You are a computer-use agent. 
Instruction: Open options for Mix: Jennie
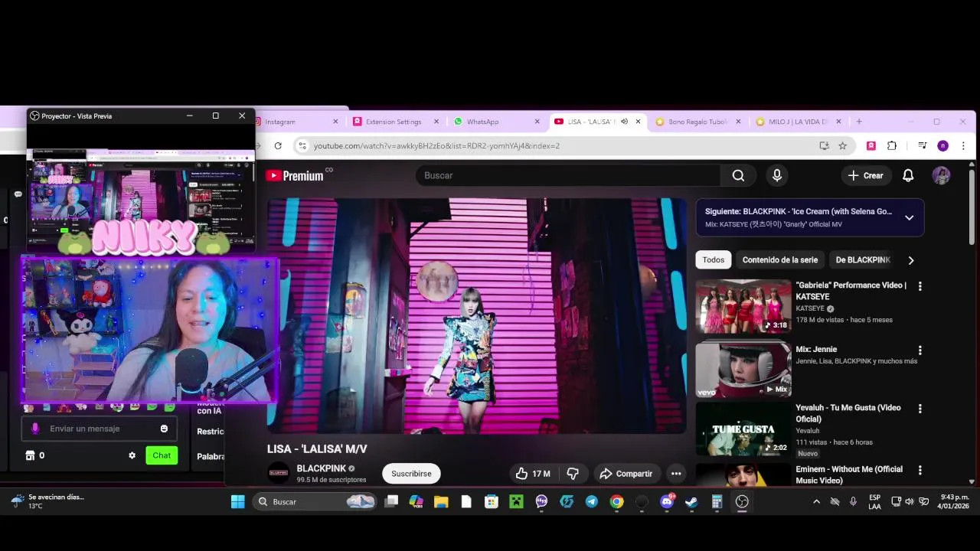pyautogui.click(x=920, y=350)
